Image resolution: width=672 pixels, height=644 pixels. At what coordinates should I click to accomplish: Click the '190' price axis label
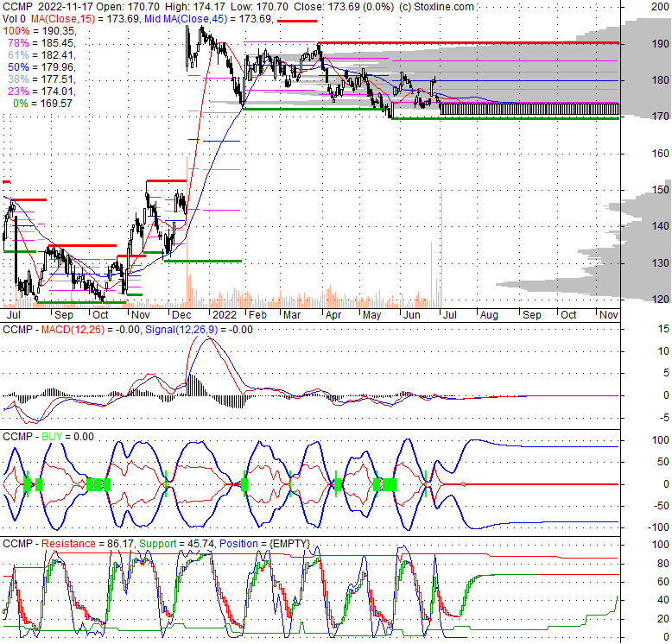click(x=660, y=44)
